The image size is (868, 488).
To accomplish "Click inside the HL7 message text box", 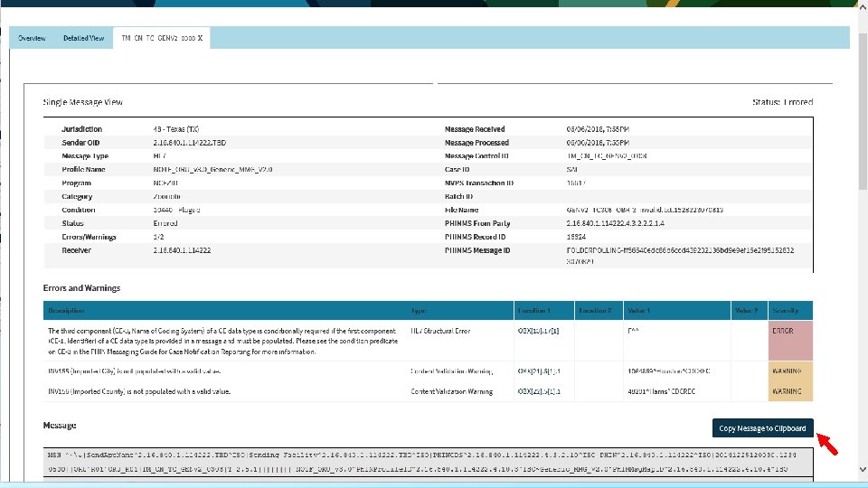I will pos(428,463).
